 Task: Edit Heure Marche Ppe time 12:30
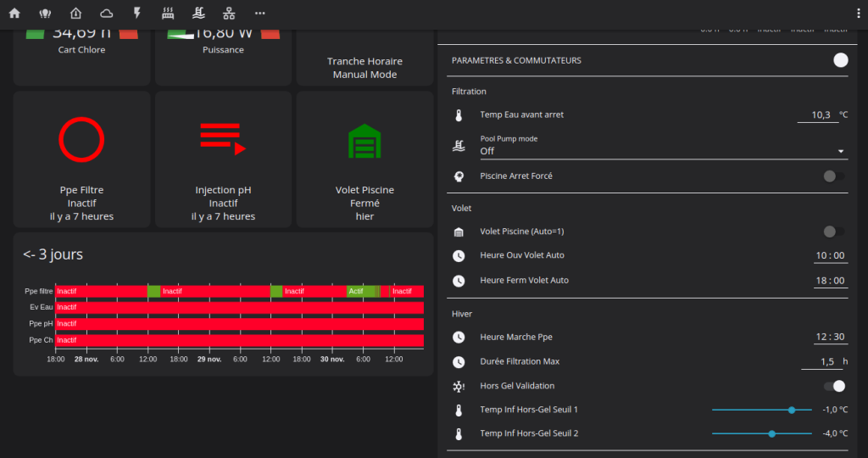(831, 337)
